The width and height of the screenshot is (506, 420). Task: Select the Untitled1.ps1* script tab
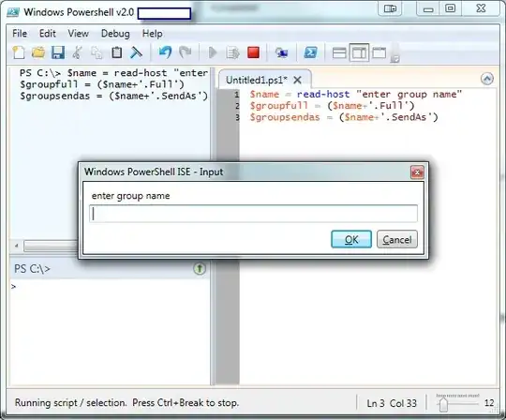(x=257, y=80)
